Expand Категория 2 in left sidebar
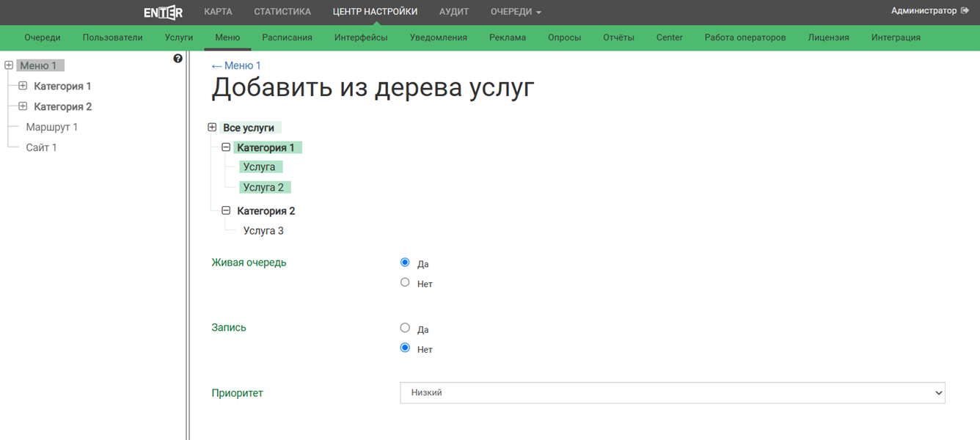 tap(23, 106)
